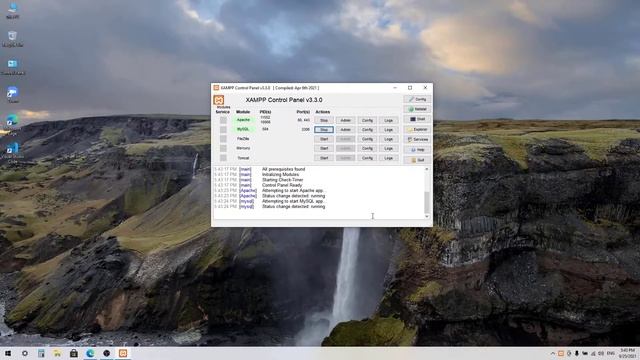Click the ENG language indicator in tray
The width and height of the screenshot is (640, 360).
pyautogui.click(x=611, y=353)
